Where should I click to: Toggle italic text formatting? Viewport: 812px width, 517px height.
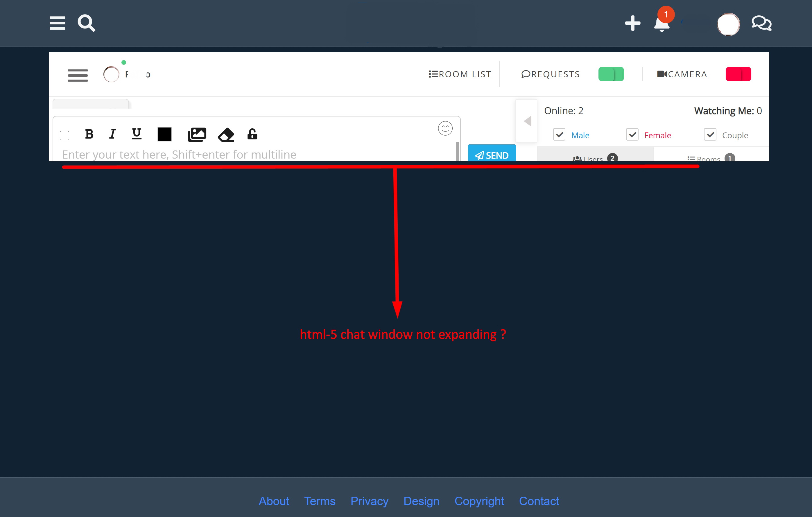point(113,134)
